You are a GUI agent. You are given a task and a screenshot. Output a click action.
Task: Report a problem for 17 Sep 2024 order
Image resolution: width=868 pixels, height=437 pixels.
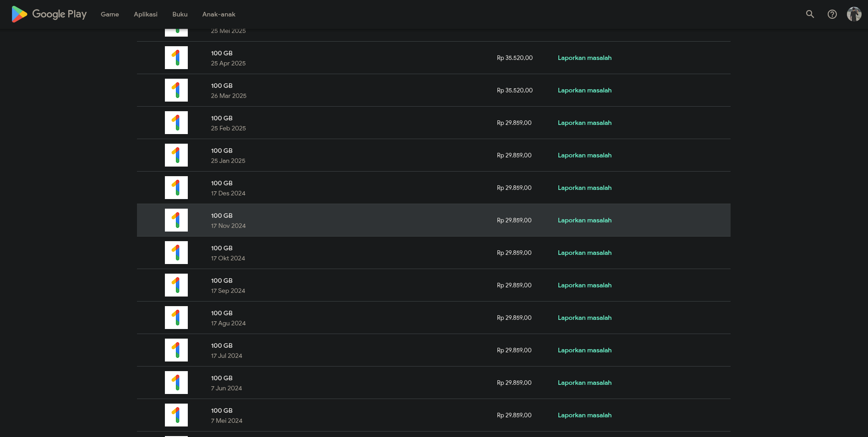pyautogui.click(x=584, y=285)
